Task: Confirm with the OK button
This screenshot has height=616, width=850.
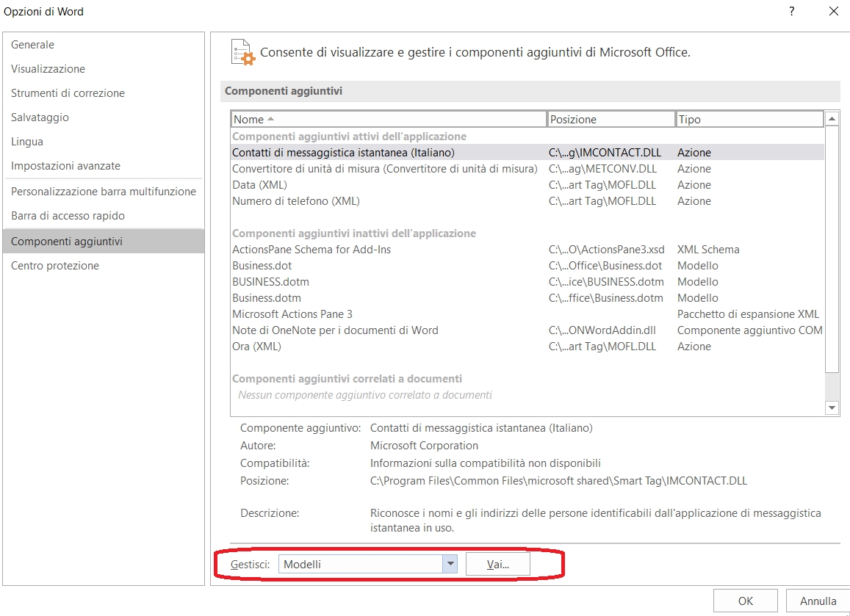Action: tap(746, 601)
